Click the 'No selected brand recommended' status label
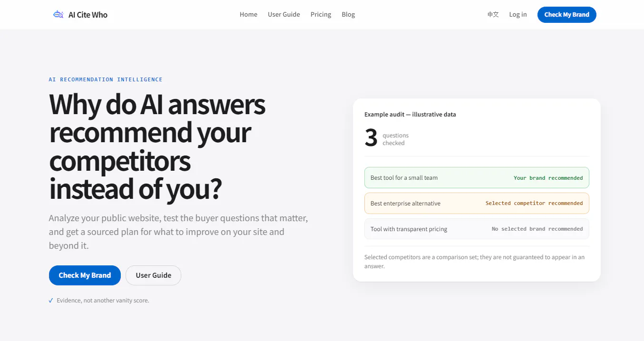Viewport: 644px width, 341px height. pos(537,229)
